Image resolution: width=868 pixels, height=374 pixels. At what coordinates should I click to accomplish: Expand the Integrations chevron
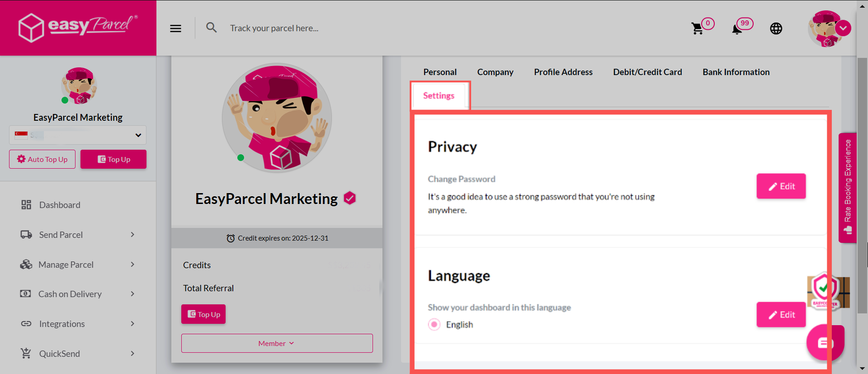coord(132,324)
